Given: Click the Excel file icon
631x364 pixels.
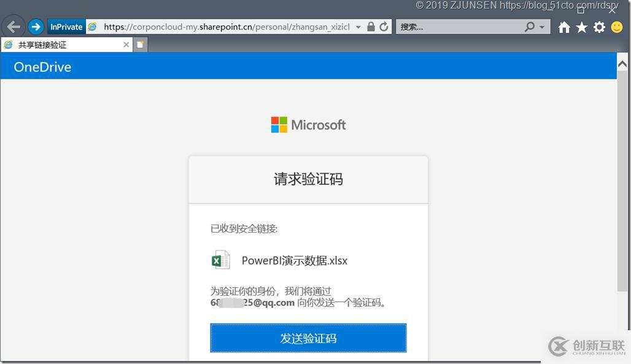Looking at the screenshot, I should pos(220,260).
